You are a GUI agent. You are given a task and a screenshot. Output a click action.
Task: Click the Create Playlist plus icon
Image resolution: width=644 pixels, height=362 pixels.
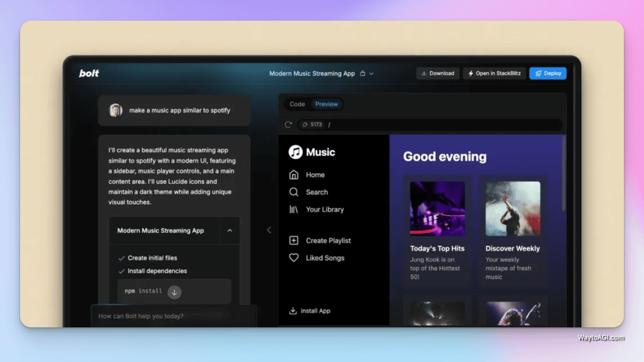click(293, 240)
